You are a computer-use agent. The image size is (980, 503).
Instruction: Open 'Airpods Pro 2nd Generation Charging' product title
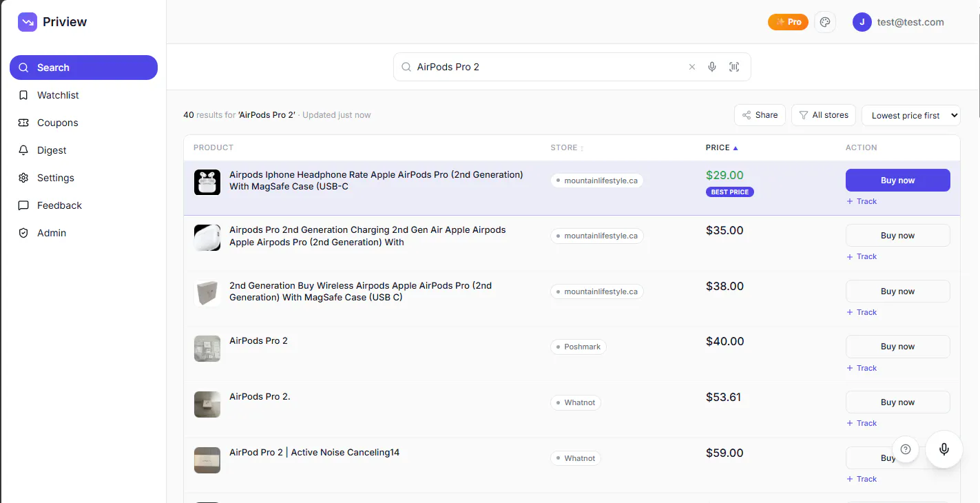368,236
